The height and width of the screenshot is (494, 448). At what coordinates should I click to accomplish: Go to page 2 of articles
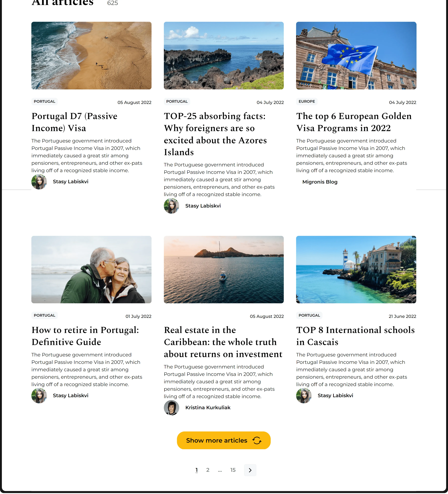pyautogui.click(x=208, y=470)
